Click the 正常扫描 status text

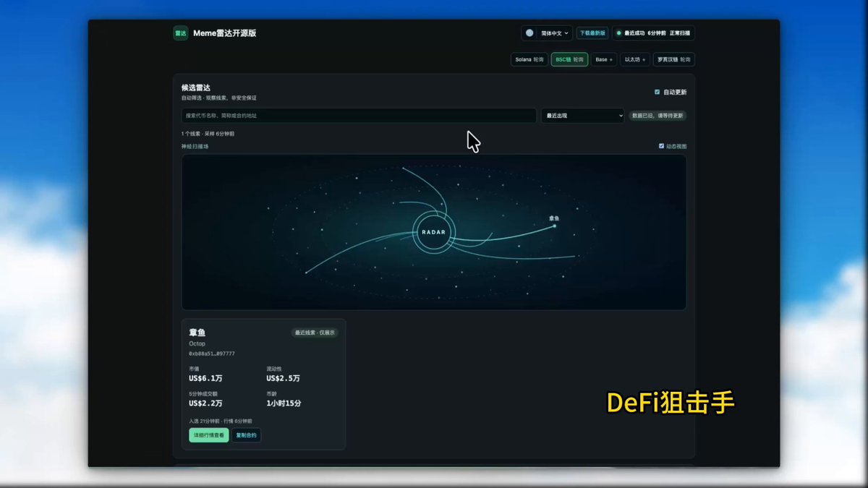tap(680, 33)
